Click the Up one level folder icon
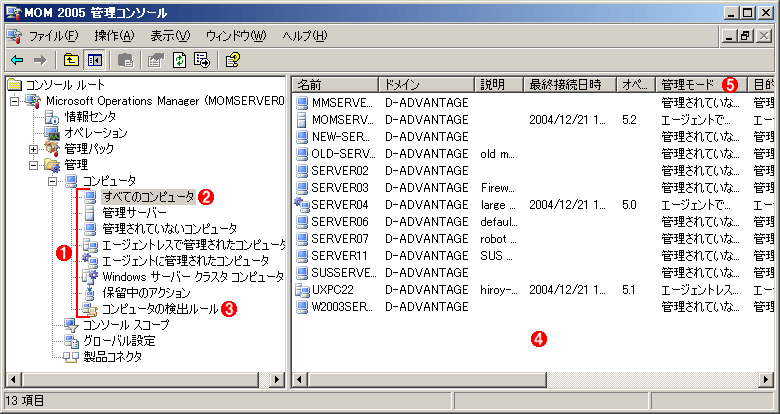The image size is (780, 414). tap(72, 60)
